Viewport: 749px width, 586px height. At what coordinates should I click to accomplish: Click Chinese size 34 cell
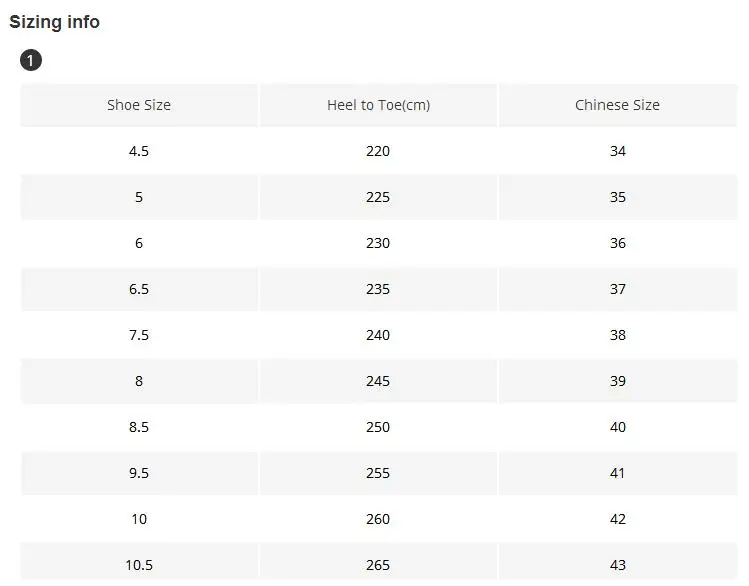coord(617,151)
